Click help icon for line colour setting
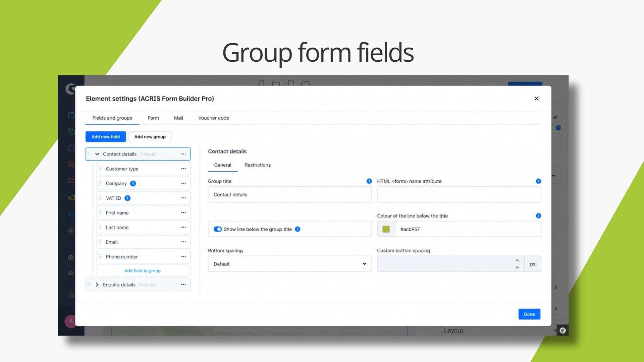644x362 pixels. coord(538,216)
